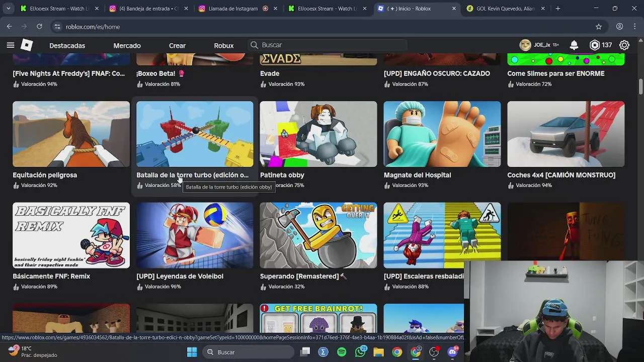Switch to the GOL Kevin Quevedo tab
Screen dimensions: 644x362
coord(505,9)
